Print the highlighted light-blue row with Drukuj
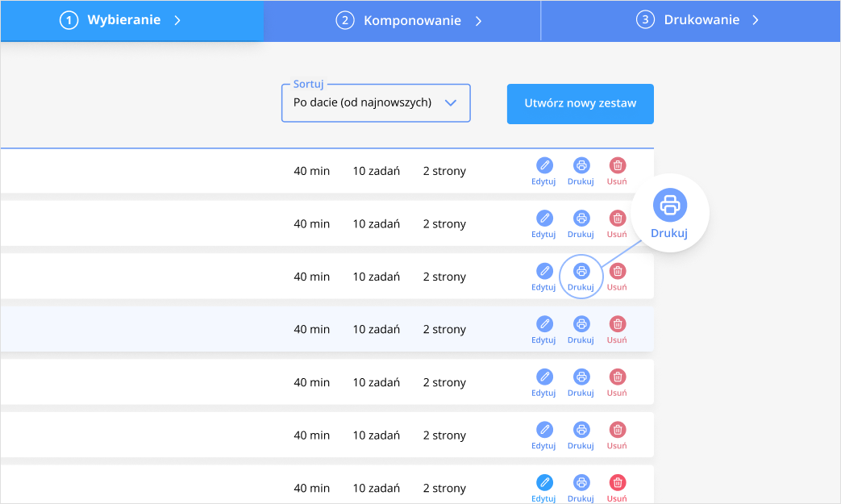Screen dimensions: 841x504 tap(581, 324)
